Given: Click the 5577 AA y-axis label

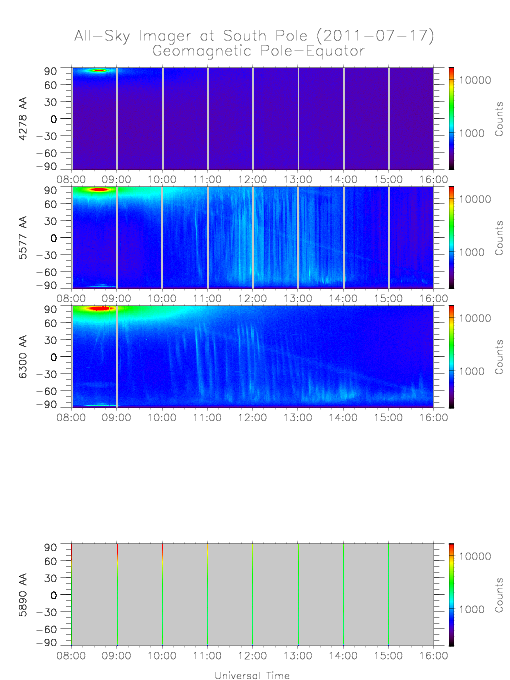Looking at the screenshot, I should tap(23, 237).
